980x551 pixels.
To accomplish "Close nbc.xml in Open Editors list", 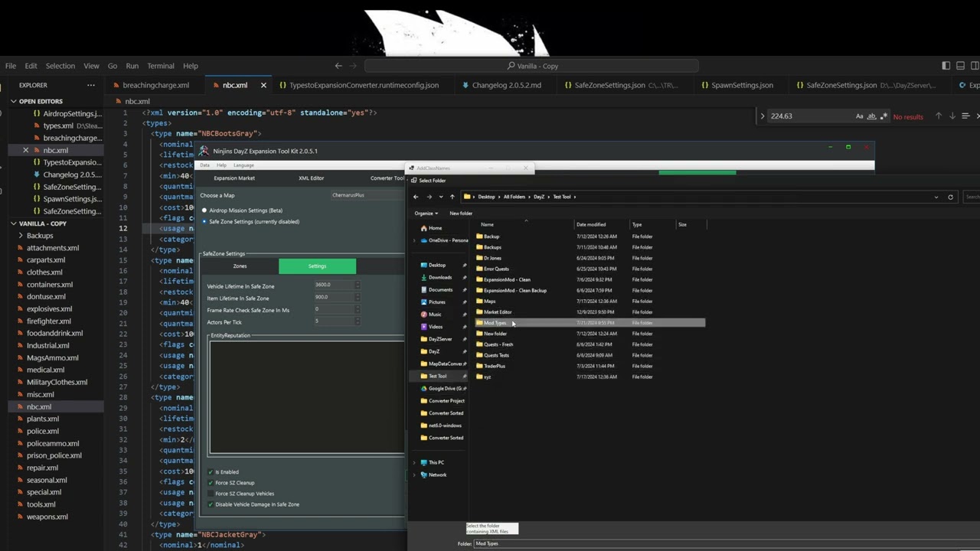I will pos(25,150).
